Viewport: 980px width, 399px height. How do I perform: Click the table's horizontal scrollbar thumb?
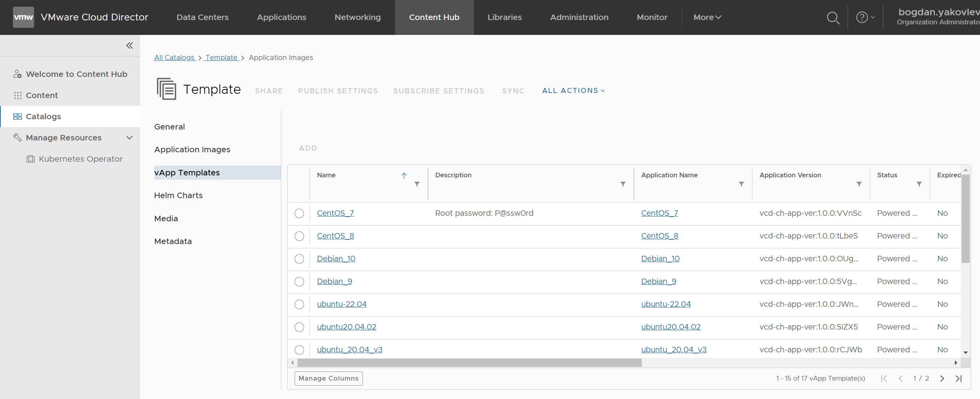[470, 363]
